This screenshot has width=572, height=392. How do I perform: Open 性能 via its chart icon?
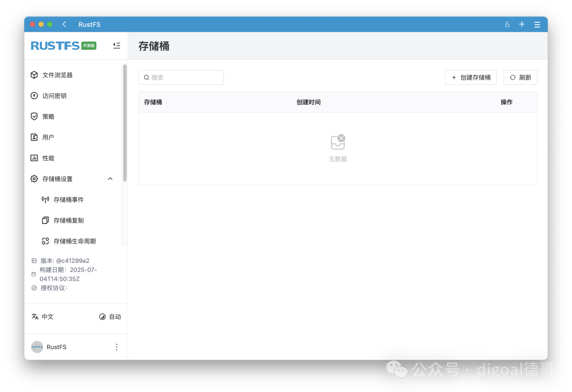(34, 158)
